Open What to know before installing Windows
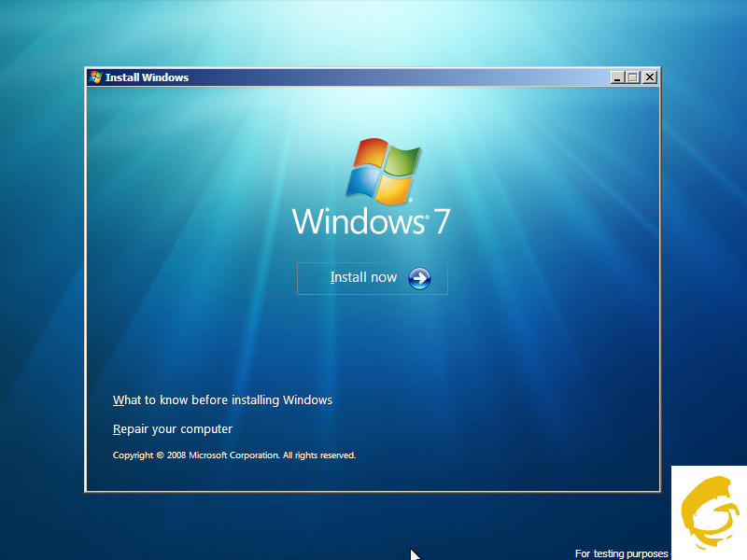Image resolution: width=747 pixels, height=560 pixels. (222, 400)
